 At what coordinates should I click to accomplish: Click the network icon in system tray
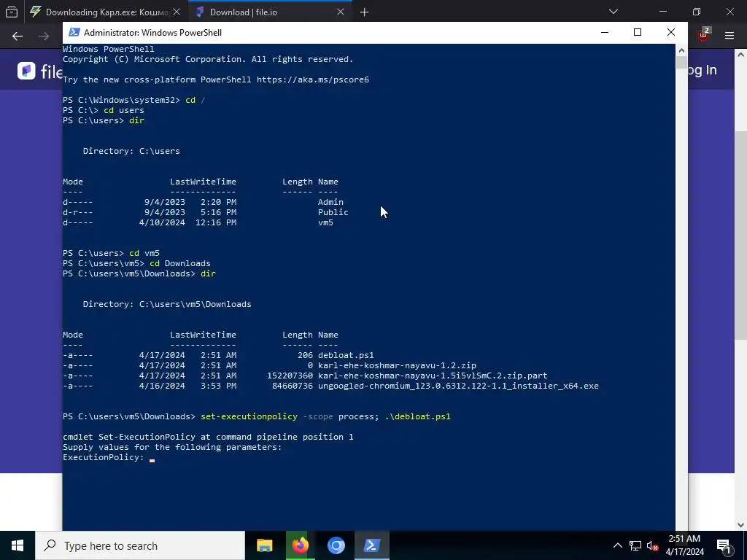635,545
